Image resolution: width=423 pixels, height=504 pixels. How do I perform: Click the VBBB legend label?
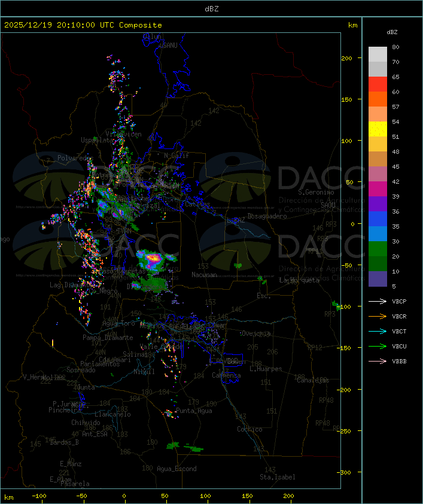click(x=399, y=362)
